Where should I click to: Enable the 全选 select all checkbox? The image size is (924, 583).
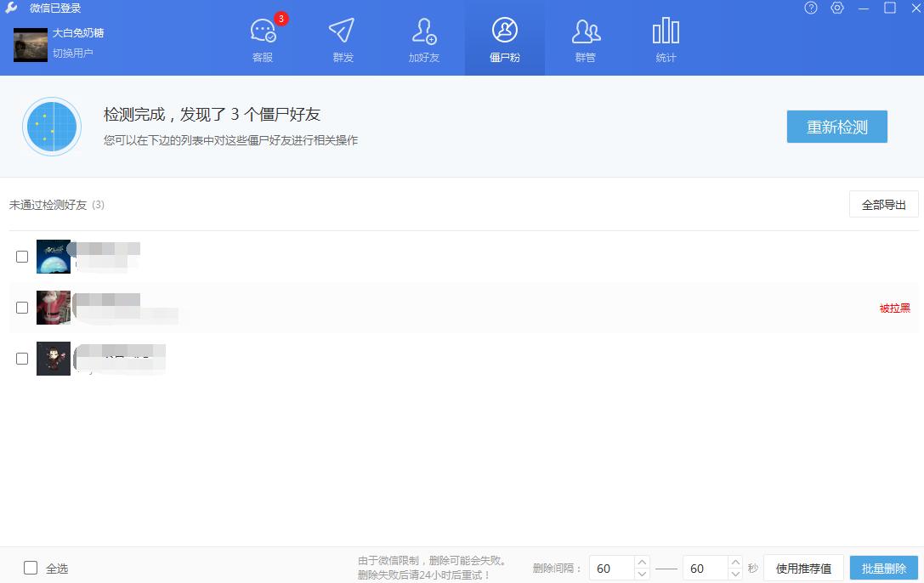[31, 568]
